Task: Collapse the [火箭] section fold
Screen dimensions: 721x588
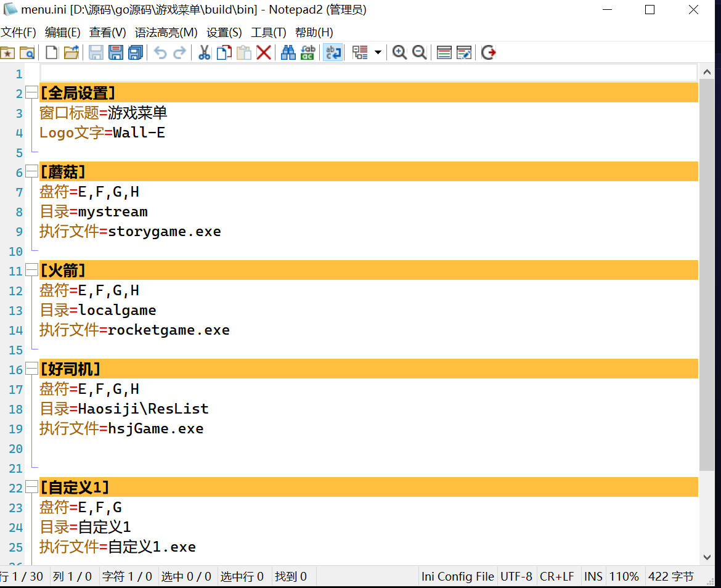Action: [x=31, y=270]
